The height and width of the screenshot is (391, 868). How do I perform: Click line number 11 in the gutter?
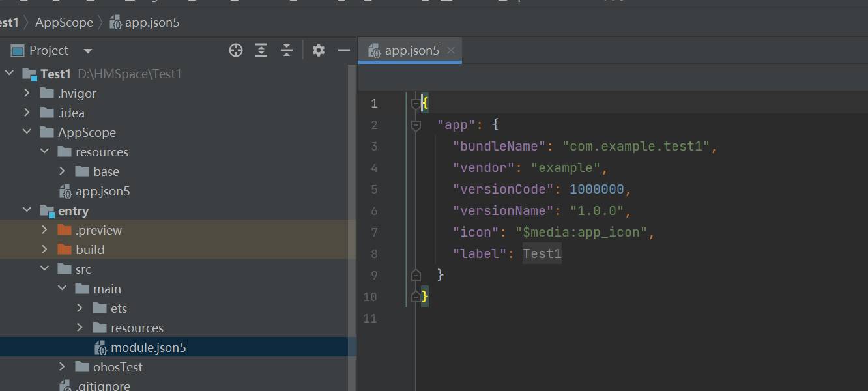[371, 319]
